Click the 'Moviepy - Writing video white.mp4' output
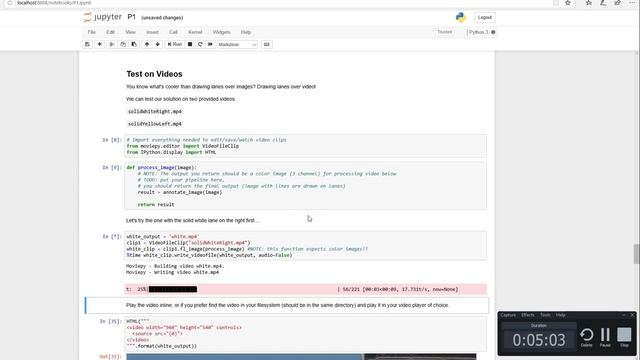The width and height of the screenshot is (640, 360). coord(172,272)
